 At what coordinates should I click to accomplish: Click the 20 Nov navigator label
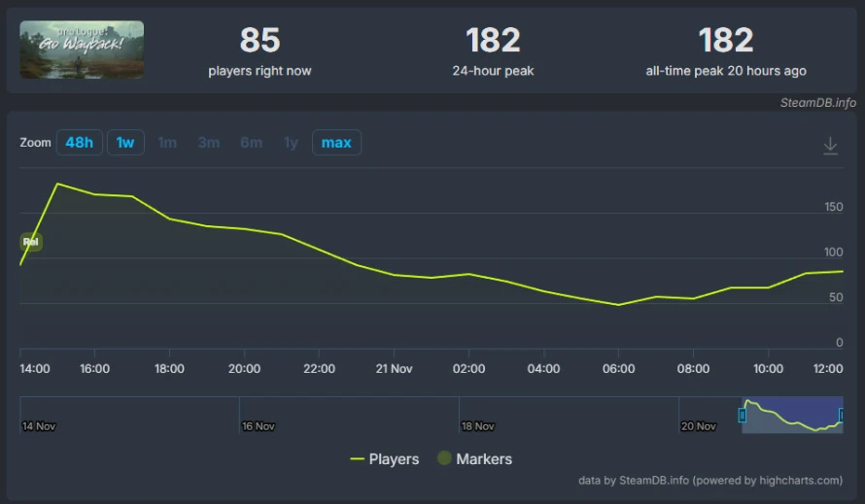(699, 426)
